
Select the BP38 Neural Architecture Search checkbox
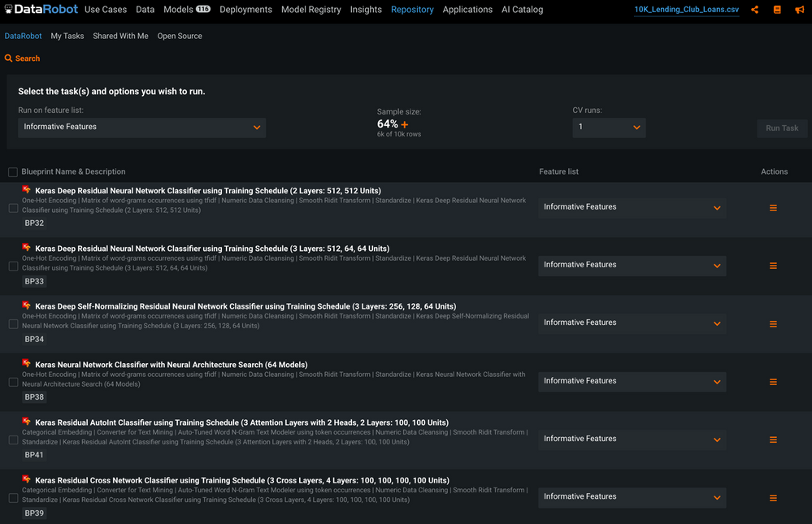tap(13, 382)
